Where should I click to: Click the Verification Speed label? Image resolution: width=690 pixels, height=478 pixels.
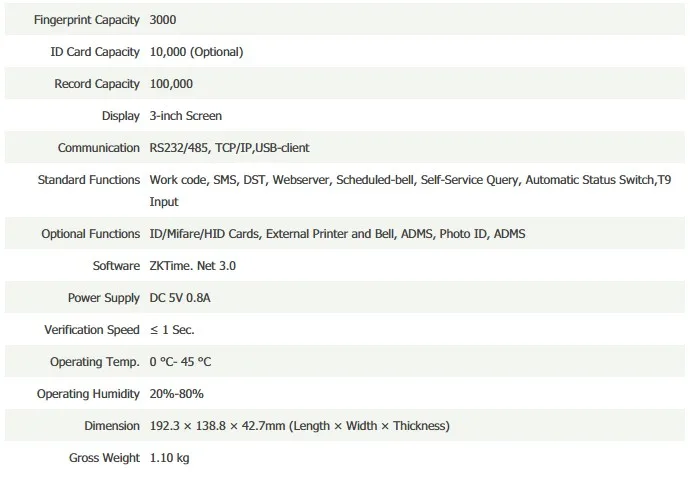point(92,330)
